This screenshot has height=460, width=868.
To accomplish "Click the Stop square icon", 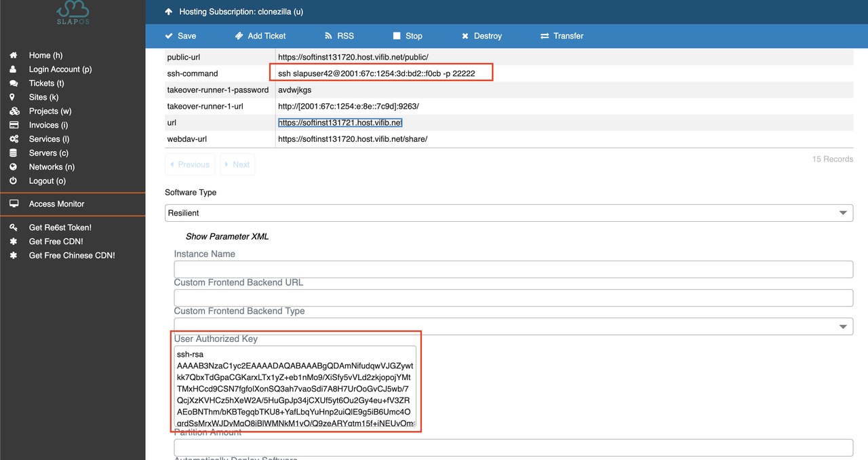I will 397,36.
